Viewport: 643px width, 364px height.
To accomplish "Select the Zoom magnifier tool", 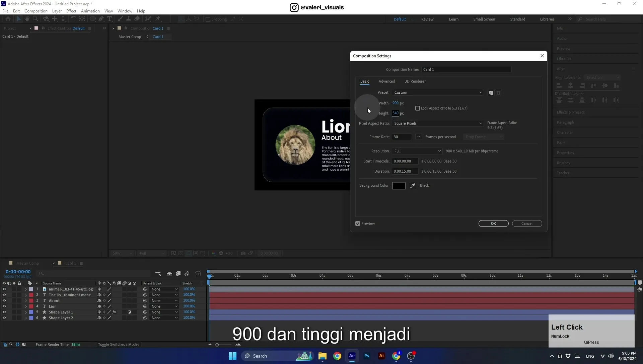I will click(x=35, y=19).
